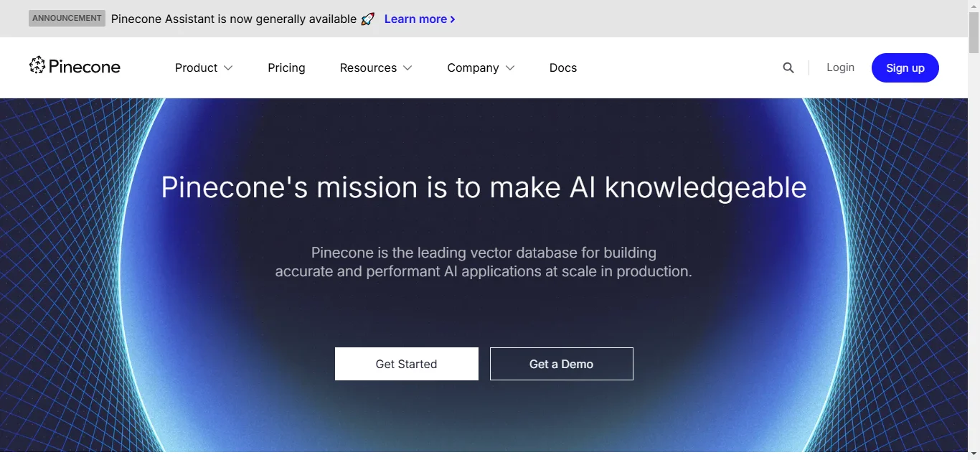980x460 pixels.
Task: Select the Company menu label
Action: [x=473, y=67]
